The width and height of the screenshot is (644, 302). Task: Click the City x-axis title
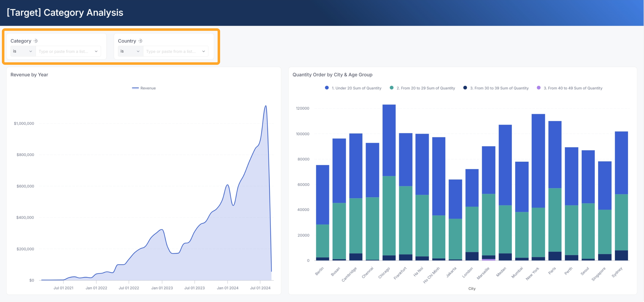click(x=472, y=288)
